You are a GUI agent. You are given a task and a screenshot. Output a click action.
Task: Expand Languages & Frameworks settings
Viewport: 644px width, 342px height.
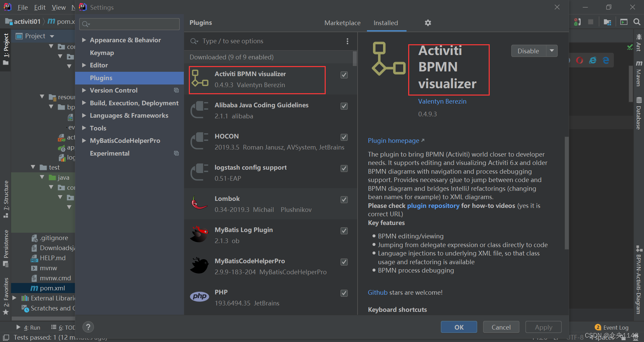point(84,115)
